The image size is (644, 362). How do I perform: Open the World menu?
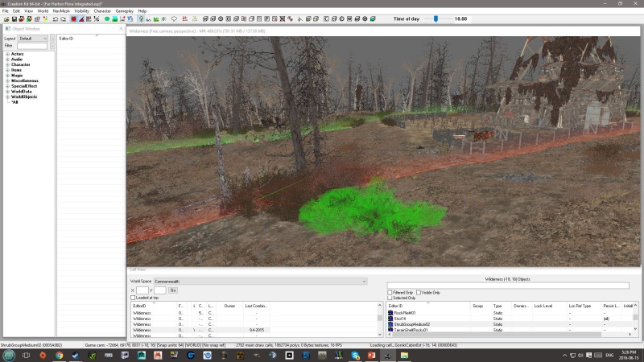[x=43, y=11]
